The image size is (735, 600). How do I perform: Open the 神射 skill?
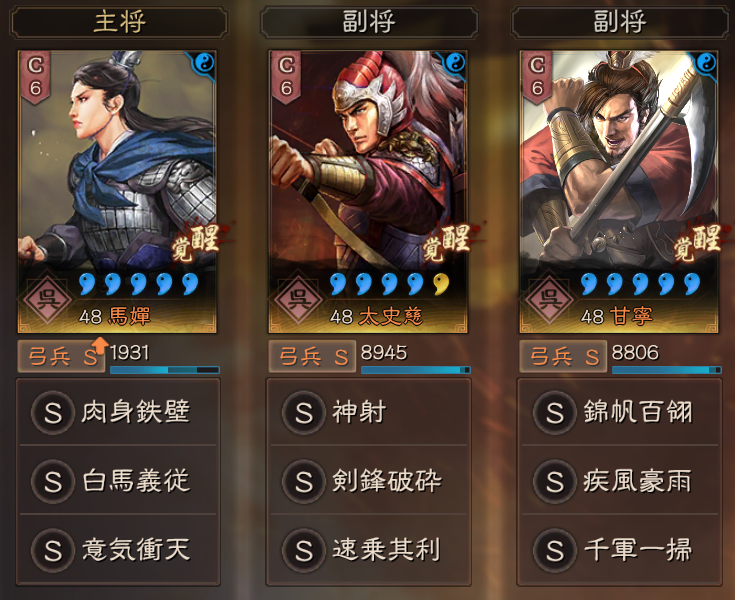(x=369, y=412)
